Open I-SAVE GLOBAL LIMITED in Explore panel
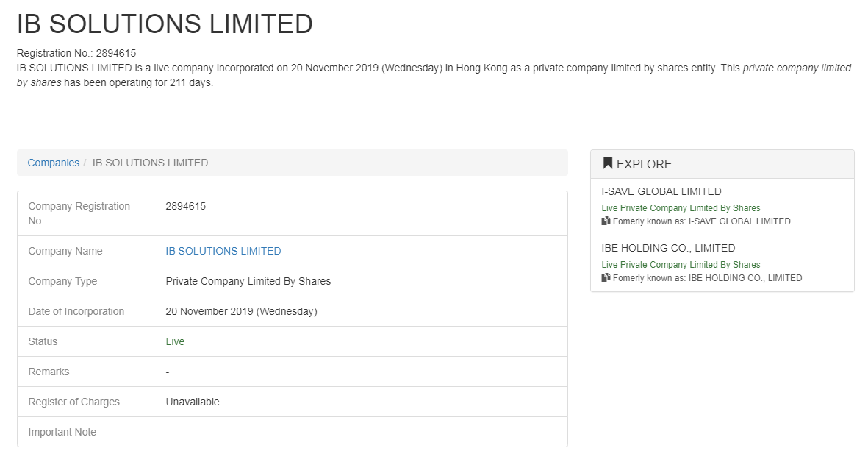The width and height of the screenshot is (868, 451). pyautogui.click(x=661, y=191)
